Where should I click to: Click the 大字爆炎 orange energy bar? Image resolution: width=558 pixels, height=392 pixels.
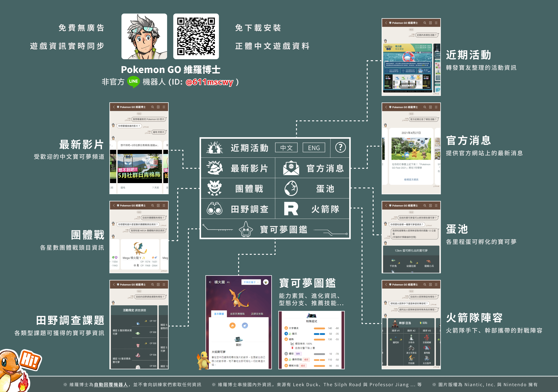[319, 328]
